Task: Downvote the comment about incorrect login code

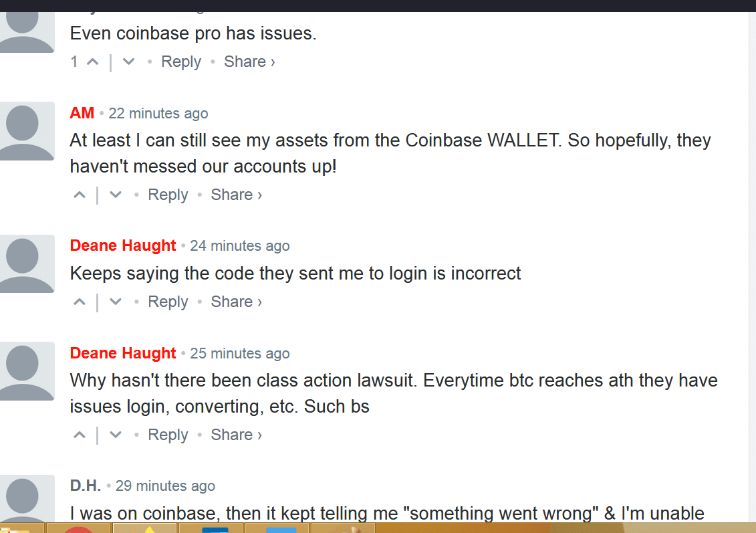Action: pos(116,302)
